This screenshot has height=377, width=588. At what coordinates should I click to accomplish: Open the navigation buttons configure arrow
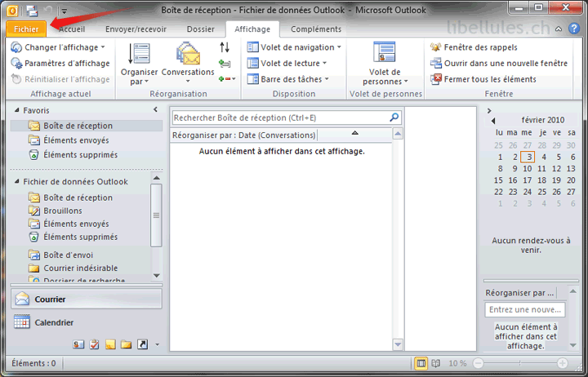click(x=157, y=344)
